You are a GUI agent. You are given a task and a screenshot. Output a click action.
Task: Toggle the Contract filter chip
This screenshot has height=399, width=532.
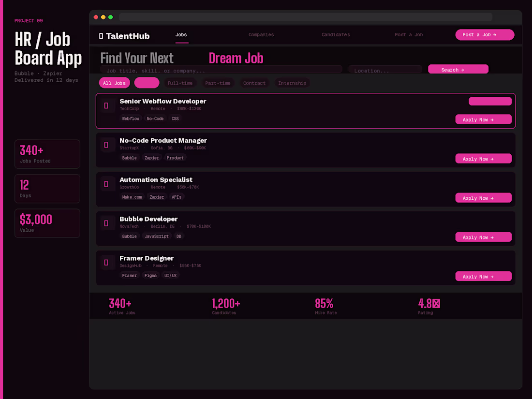click(x=254, y=83)
